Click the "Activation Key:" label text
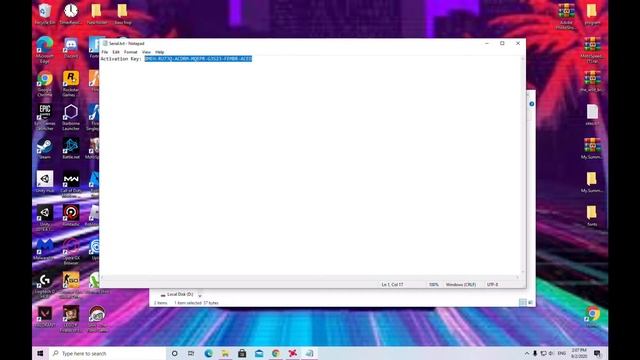Viewport: 640px width, 360px height. point(121,59)
